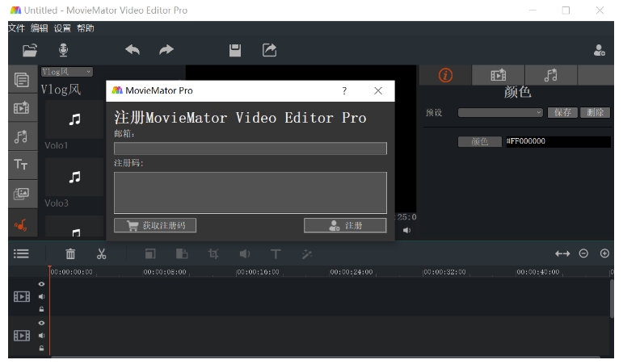623x364 pixels.
Task: Mute the second video track
Action: pyautogui.click(x=41, y=336)
